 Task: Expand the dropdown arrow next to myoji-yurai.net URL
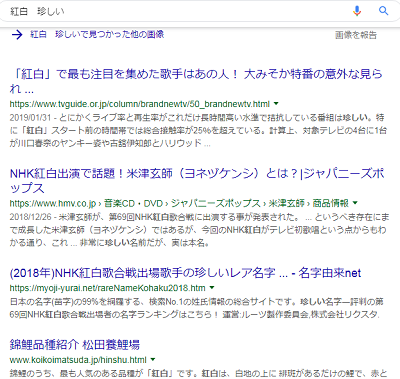(x=212, y=287)
